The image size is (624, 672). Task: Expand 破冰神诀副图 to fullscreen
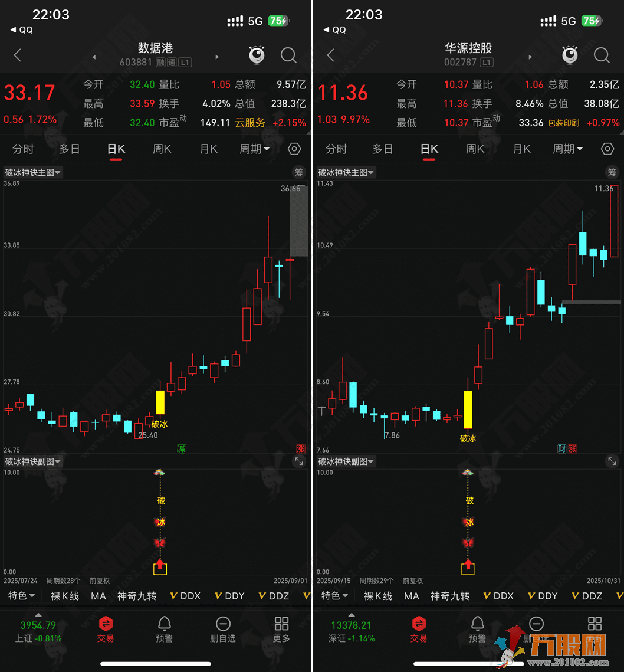(298, 461)
